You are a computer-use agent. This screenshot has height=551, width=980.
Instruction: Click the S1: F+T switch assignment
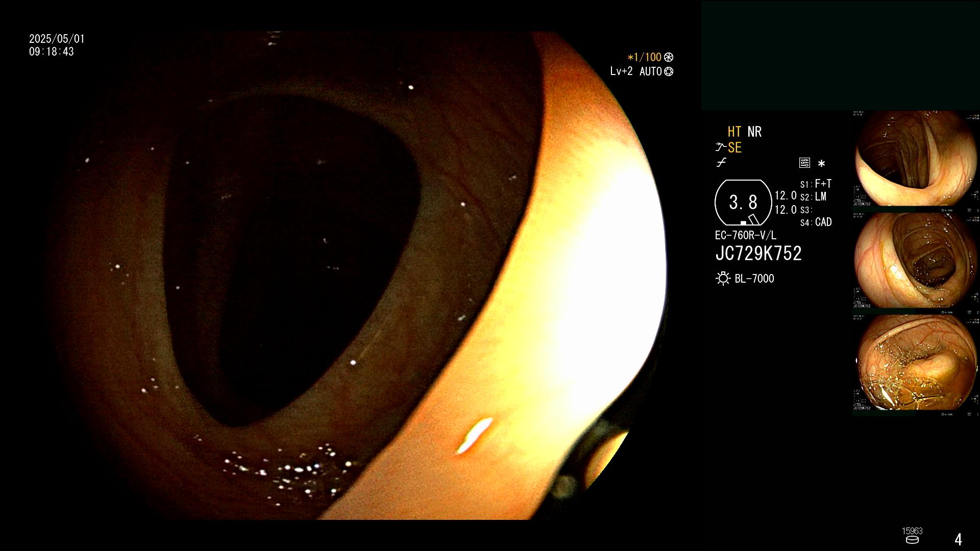(x=816, y=184)
